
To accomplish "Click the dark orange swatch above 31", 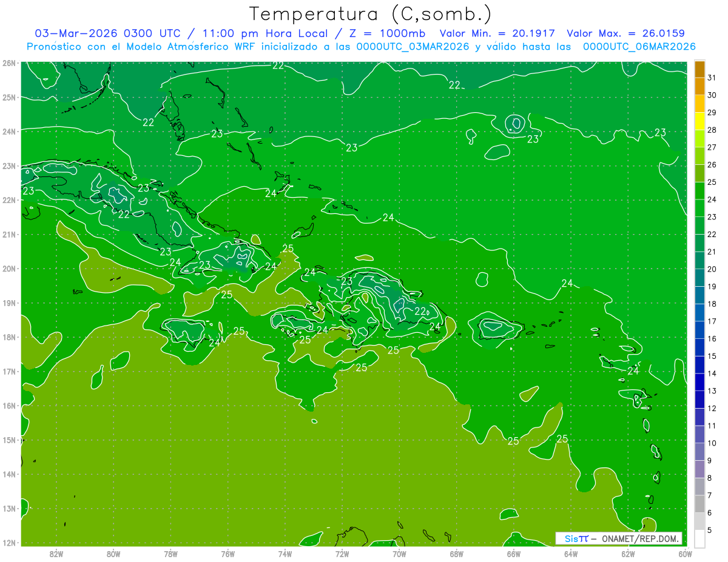I will click(x=699, y=69).
